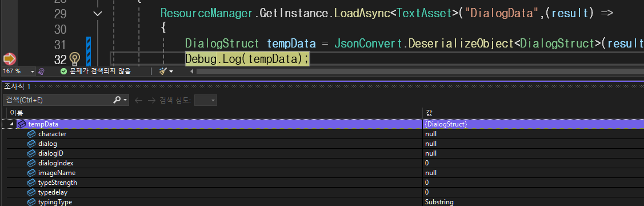Click the code health indicator icon beside zoom
The height and width of the screenshot is (206, 644).
[41, 71]
